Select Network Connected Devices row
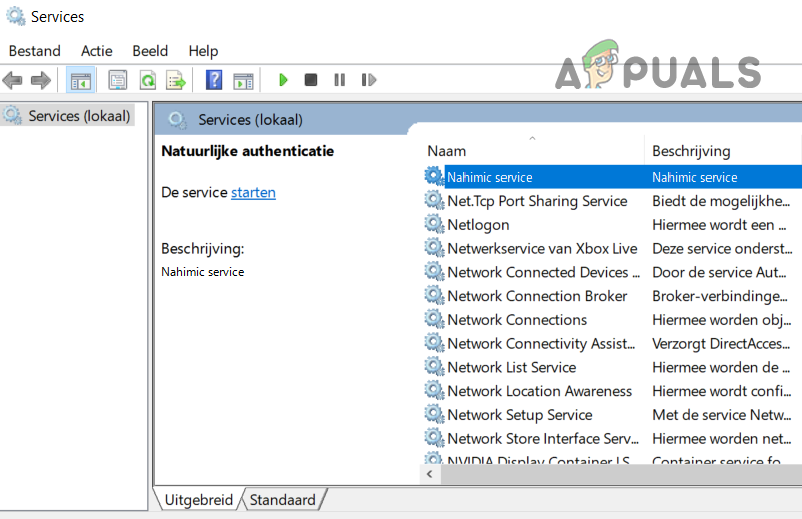The height and width of the screenshot is (519, 802). point(612,272)
